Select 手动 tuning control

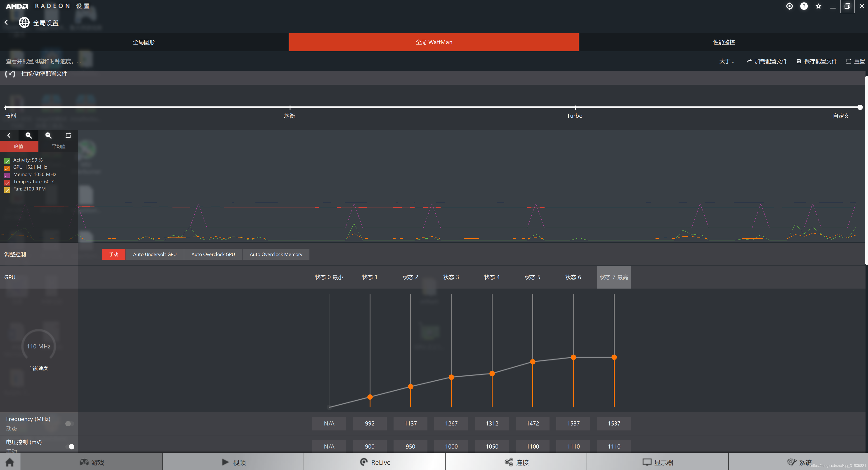click(x=113, y=254)
